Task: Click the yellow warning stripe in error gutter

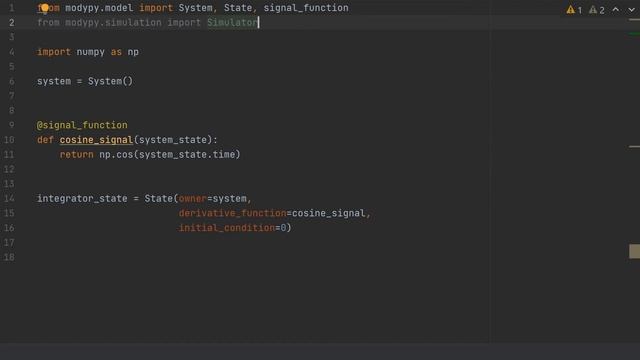Action: click(x=634, y=147)
